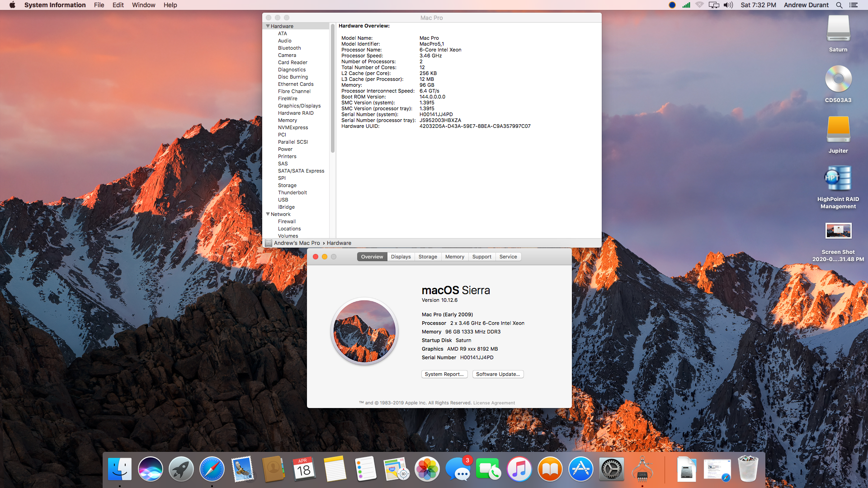Open Spotlight search in menu bar
The image size is (868, 488).
tap(839, 5)
